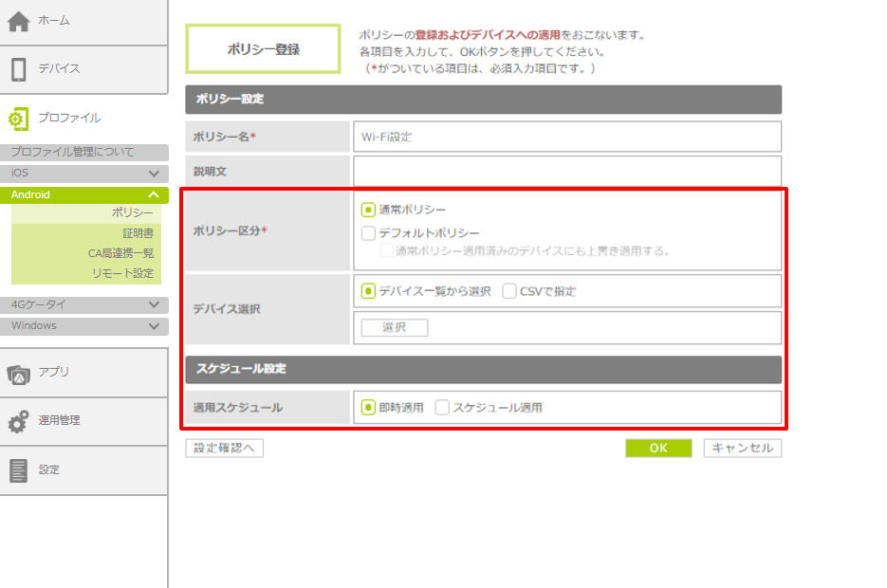Click the 運用管理 gears icon

click(x=19, y=421)
